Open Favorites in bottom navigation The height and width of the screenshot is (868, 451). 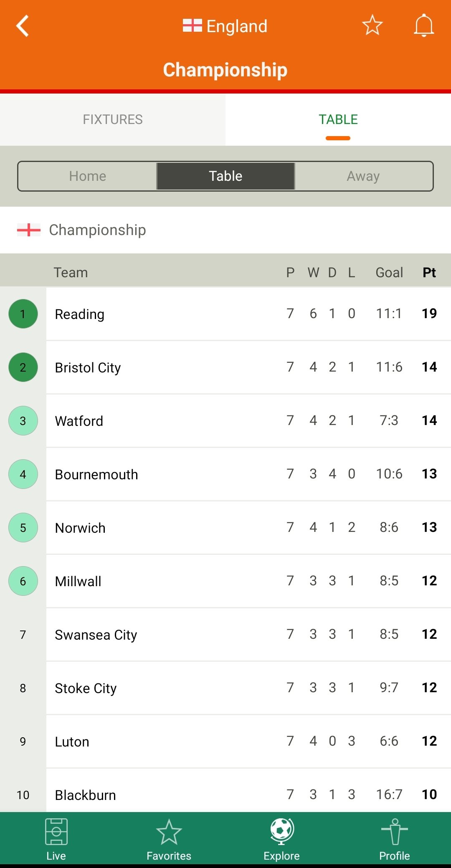(x=169, y=839)
